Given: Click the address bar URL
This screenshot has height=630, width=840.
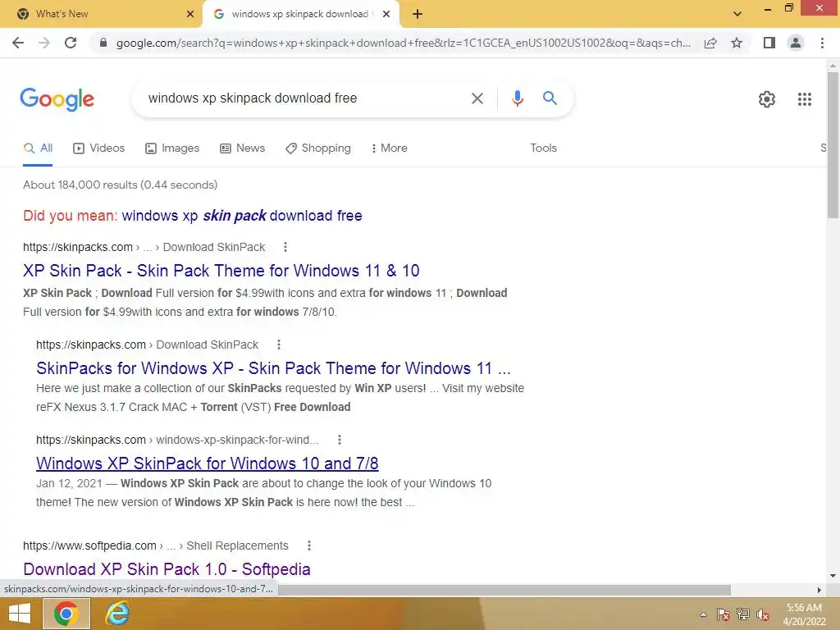Looking at the screenshot, I should tap(403, 43).
